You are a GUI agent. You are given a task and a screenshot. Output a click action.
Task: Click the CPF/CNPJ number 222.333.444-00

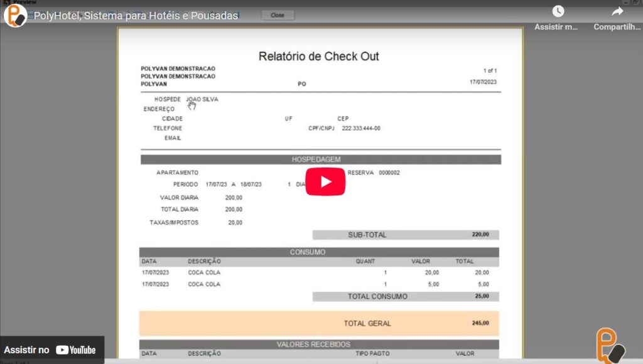361,128
